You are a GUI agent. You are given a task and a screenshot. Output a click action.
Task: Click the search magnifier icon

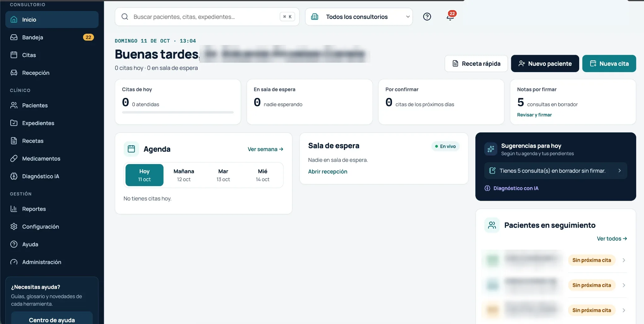[x=125, y=17]
